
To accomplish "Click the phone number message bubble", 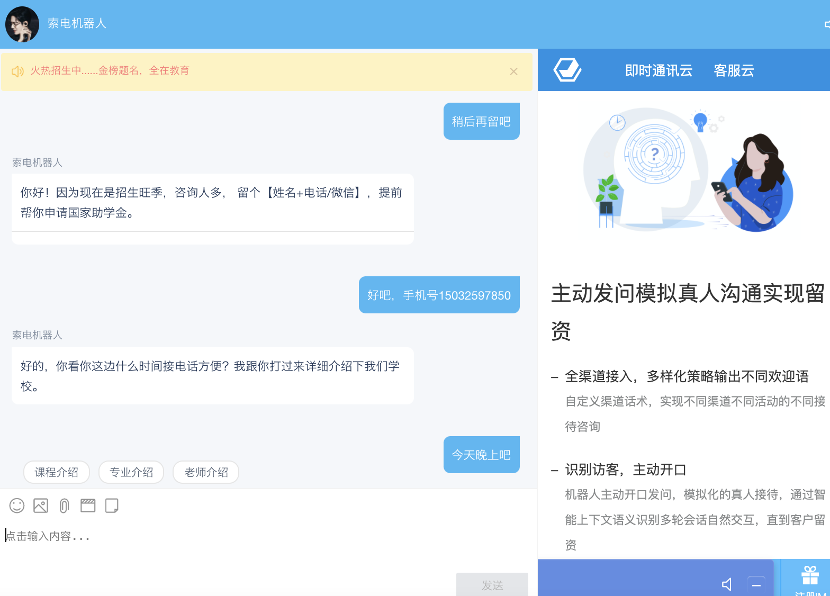I will (439, 295).
